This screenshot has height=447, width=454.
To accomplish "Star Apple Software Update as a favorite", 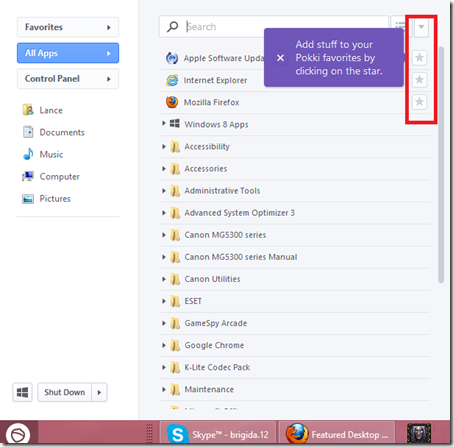I will (x=419, y=58).
